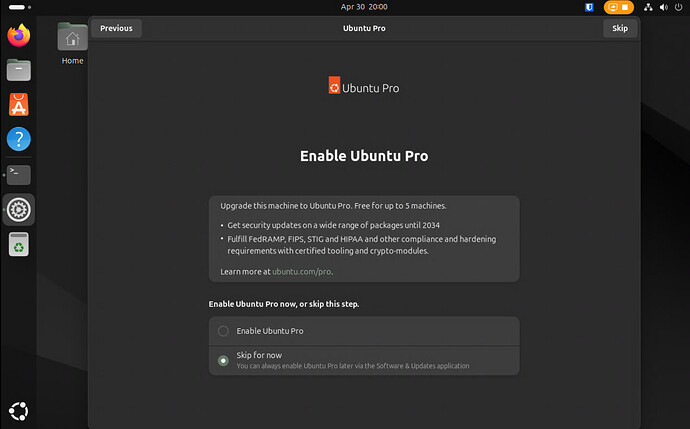Click the Software & Updates hint text

(x=353, y=366)
